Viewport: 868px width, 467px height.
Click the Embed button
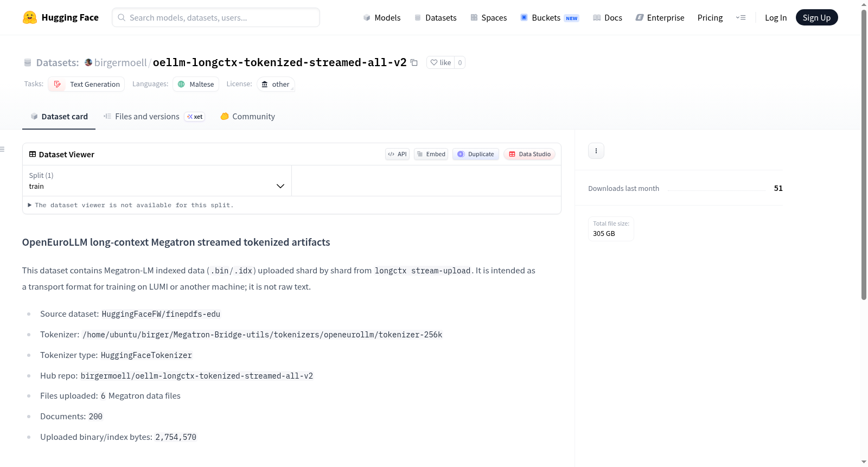431,154
